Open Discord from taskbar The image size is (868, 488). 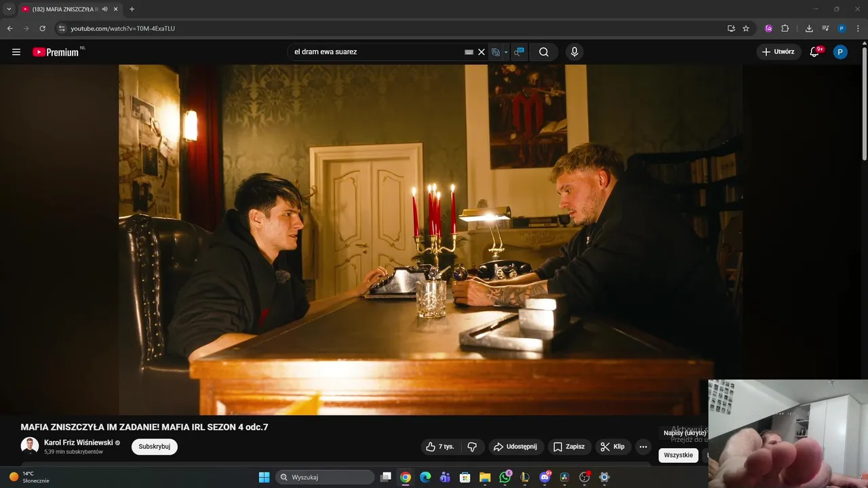(x=545, y=477)
